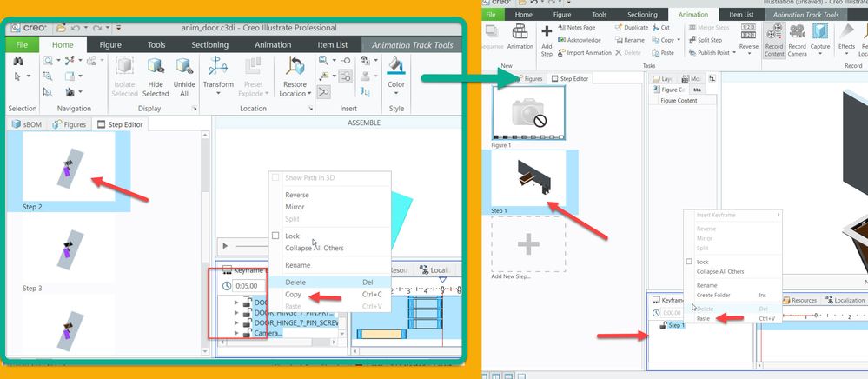Expand the DOOR_HINGE_7_PIN_SCREW track row
The width and height of the screenshot is (868, 379).
pyautogui.click(x=237, y=322)
